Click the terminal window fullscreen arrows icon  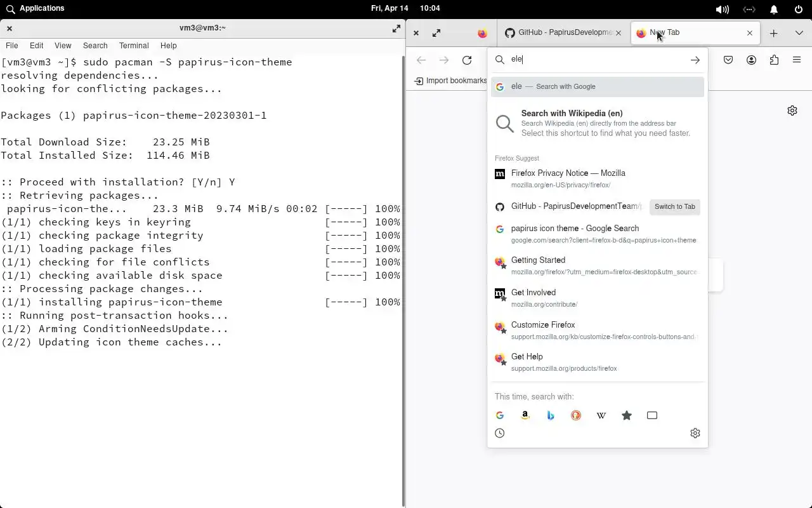point(396,28)
